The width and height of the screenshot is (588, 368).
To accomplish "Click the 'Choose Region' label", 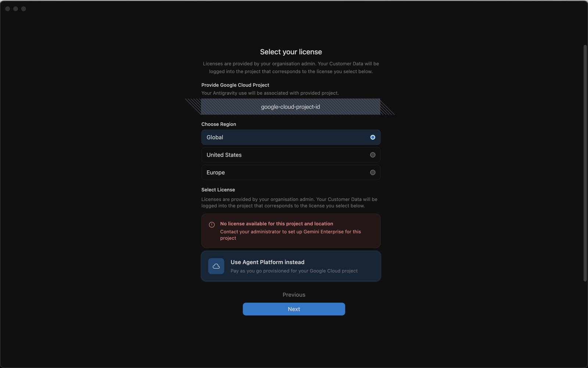I will (219, 124).
